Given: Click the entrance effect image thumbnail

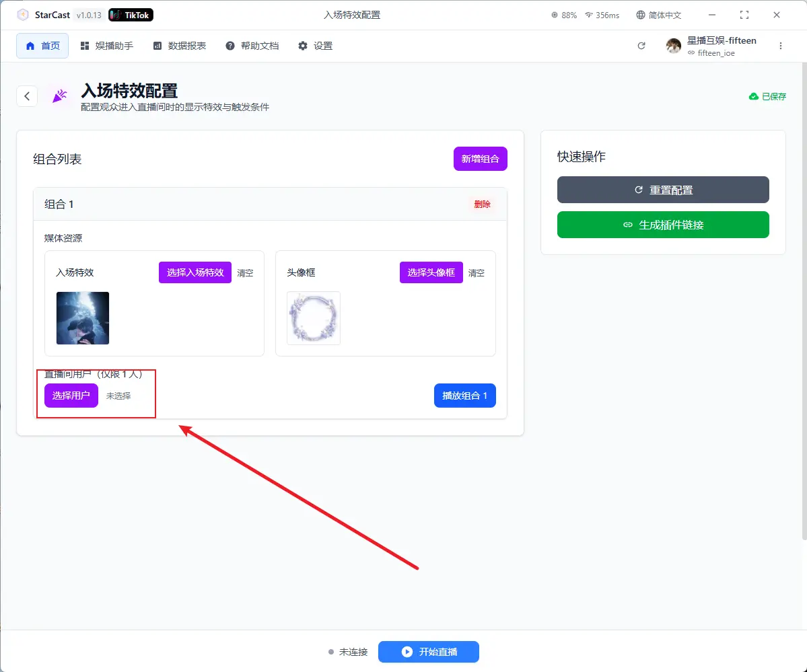Looking at the screenshot, I should pyautogui.click(x=83, y=318).
